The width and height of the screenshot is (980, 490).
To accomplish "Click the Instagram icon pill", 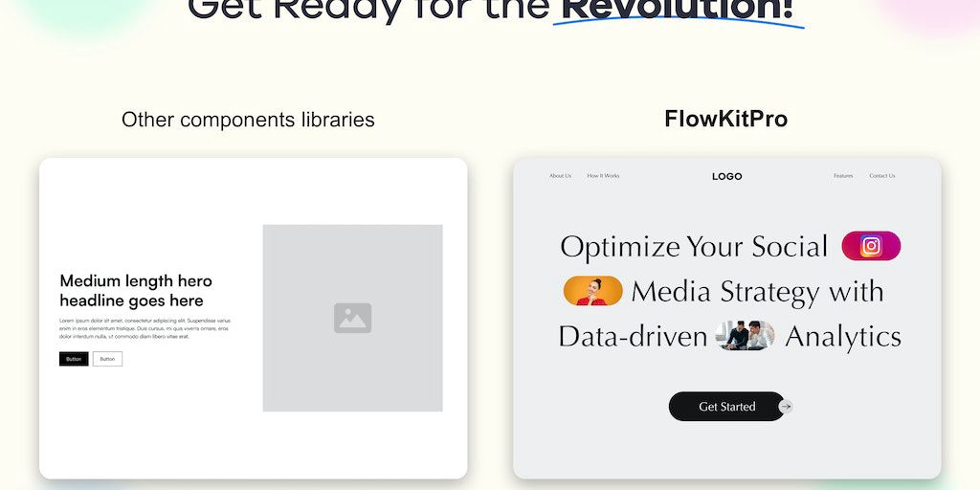I will (x=871, y=246).
